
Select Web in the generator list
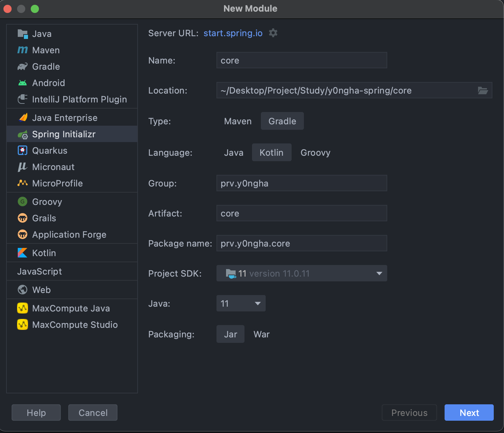[x=72, y=290]
